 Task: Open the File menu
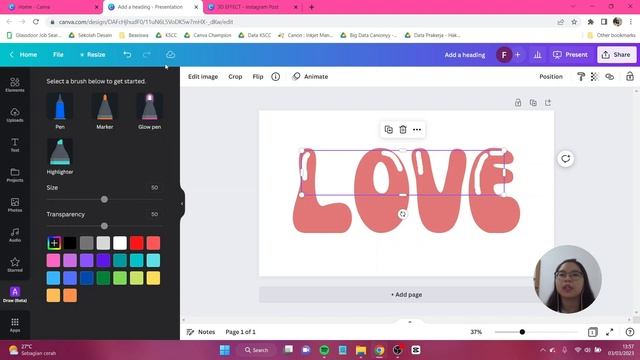pyautogui.click(x=58, y=54)
